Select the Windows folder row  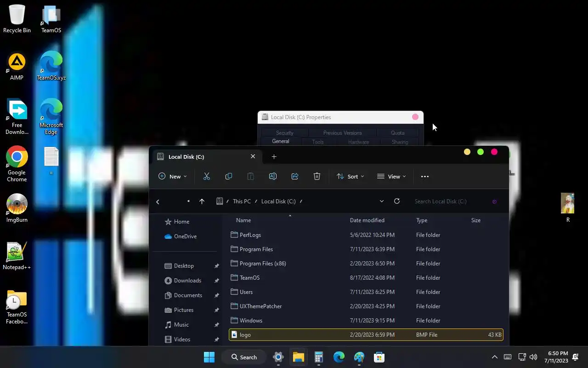click(x=366, y=321)
